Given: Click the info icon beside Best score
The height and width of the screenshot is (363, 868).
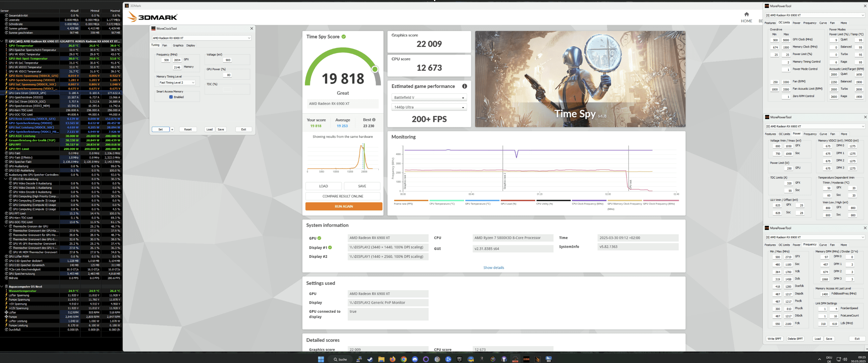Looking at the screenshot, I should (x=374, y=120).
